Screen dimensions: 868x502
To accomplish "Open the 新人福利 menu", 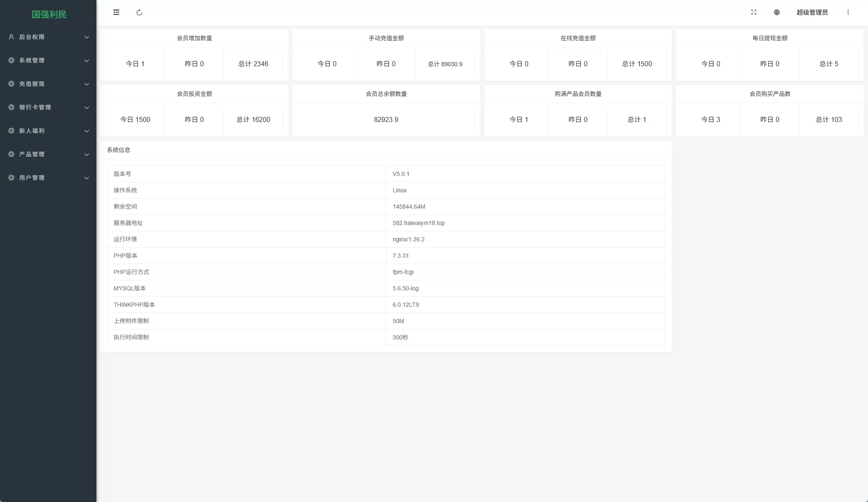I will 31,131.
